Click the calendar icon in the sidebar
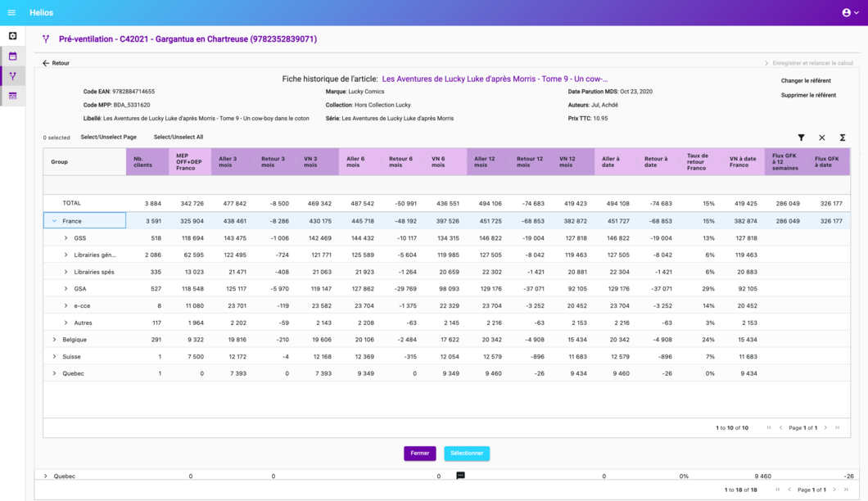Screen dimensions: 868x501 (x=12, y=56)
